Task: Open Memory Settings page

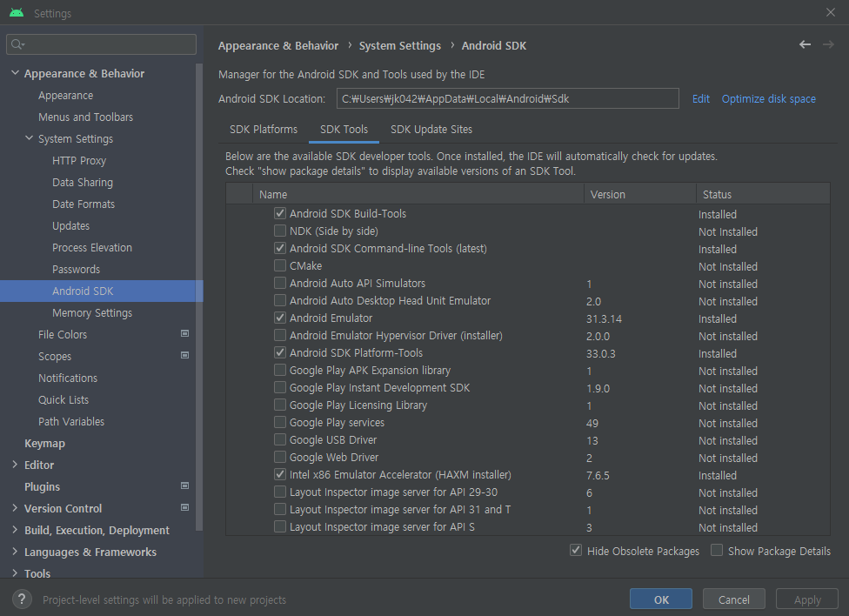Action: [x=92, y=312]
